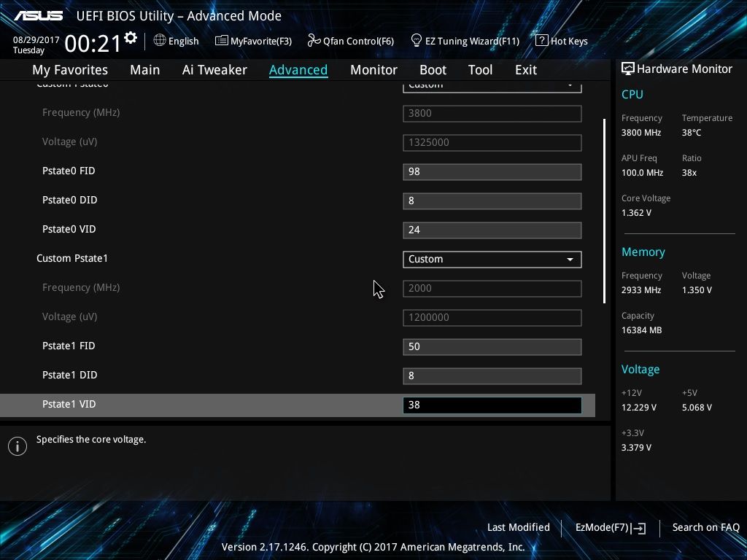This screenshot has height=560, width=747.
Task: Switch to Main tab
Action: click(x=145, y=70)
